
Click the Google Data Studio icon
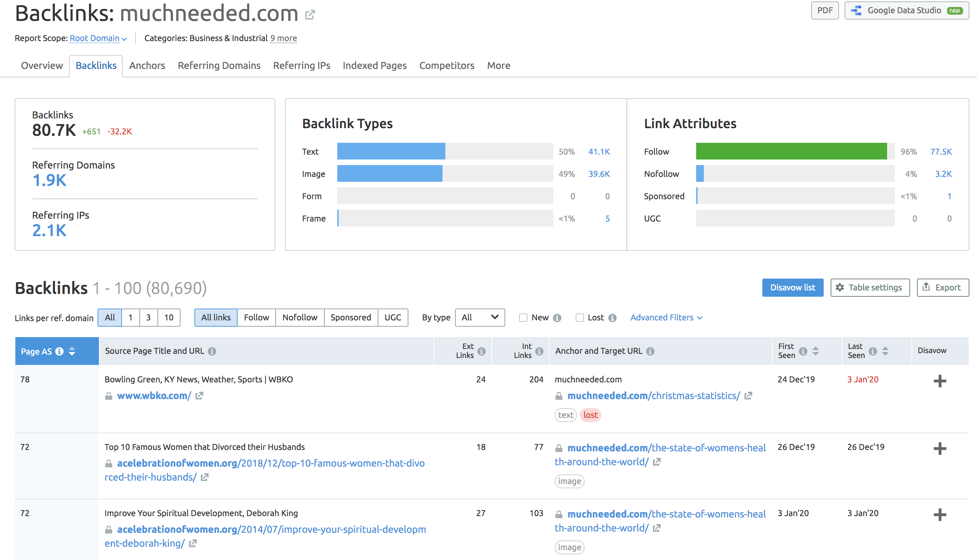pos(857,10)
